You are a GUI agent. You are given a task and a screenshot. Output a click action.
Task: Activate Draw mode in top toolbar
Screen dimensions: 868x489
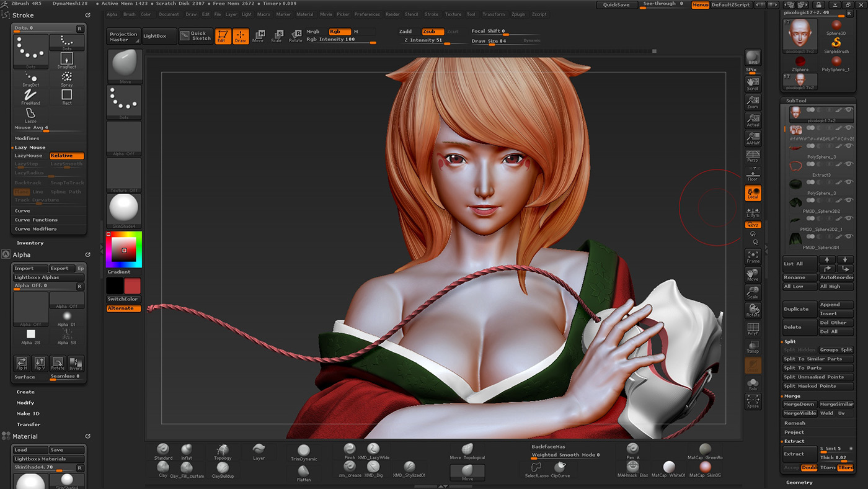pyautogui.click(x=241, y=36)
